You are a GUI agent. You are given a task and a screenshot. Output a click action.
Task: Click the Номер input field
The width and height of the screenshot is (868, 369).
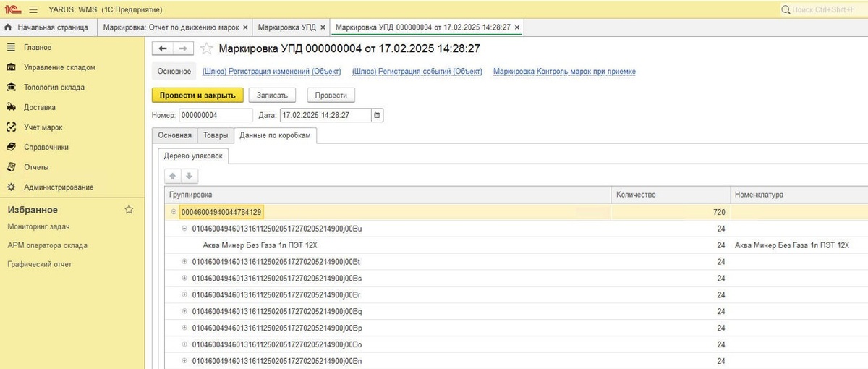(216, 115)
